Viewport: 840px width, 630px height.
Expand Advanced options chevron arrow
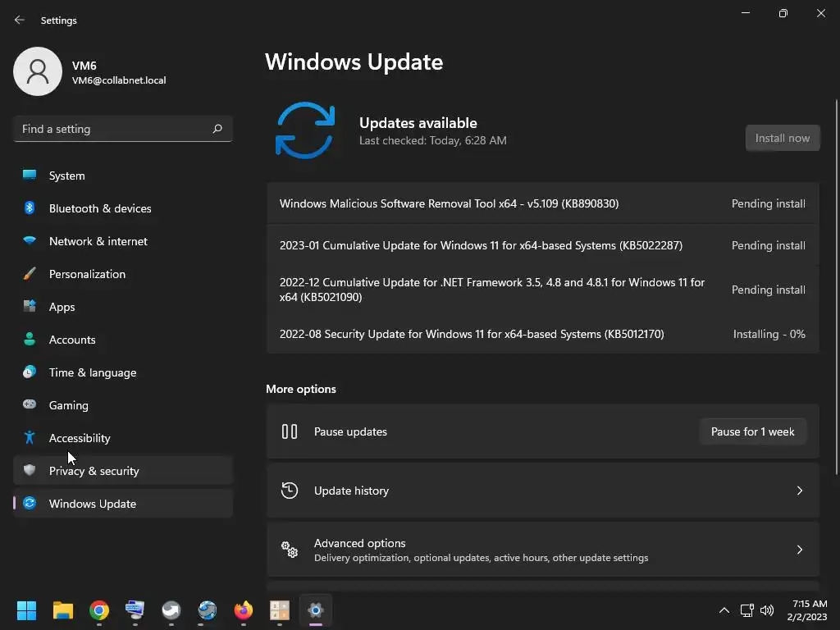[799, 549]
